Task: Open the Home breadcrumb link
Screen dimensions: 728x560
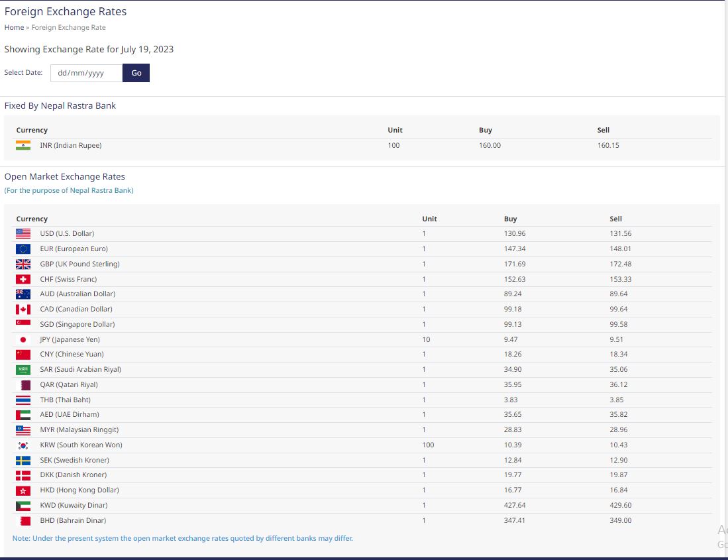Action: 14,27
